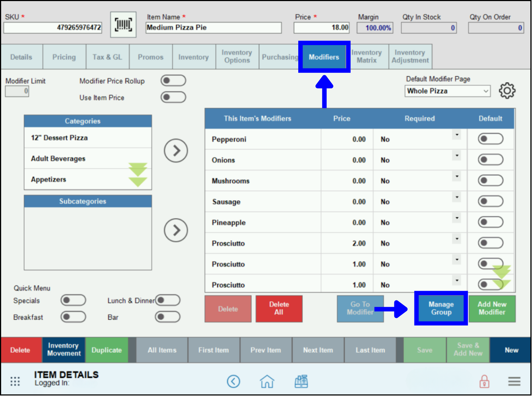Switch to the Pricing tab
Image resolution: width=532 pixels, height=396 pixels.
click(x=64, y=57)
